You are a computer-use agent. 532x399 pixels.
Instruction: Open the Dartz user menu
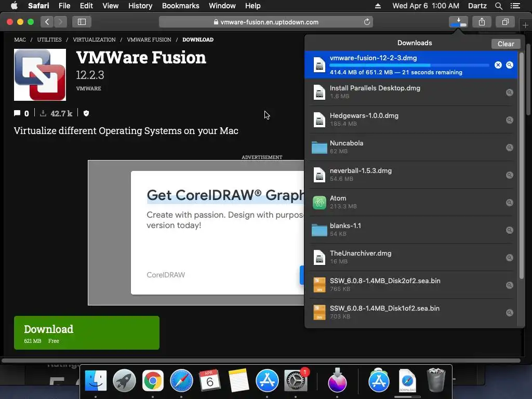click(x=477, y=6)
